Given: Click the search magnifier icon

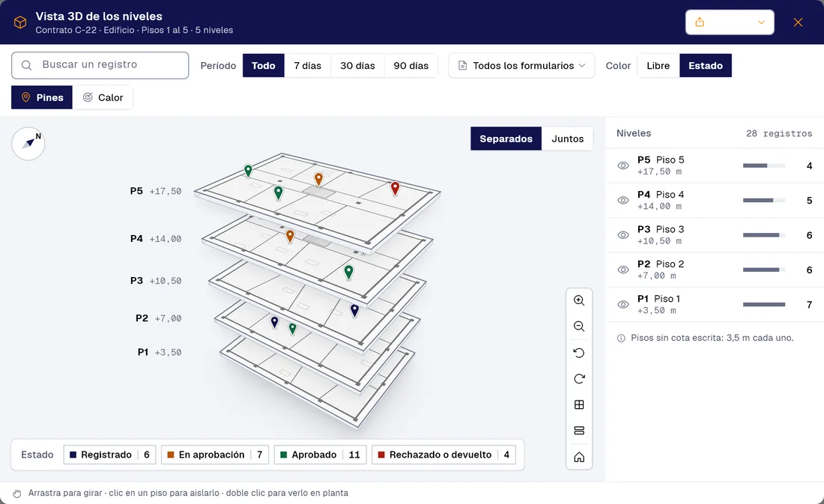Looking at the screenshot, I should coord(26,65).
